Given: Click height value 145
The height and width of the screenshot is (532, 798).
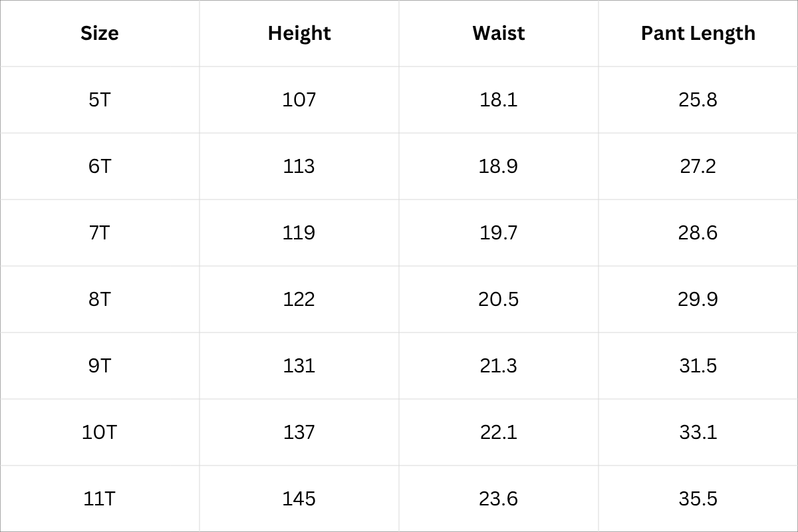Looking at the screenshot, I should (299, 499).
